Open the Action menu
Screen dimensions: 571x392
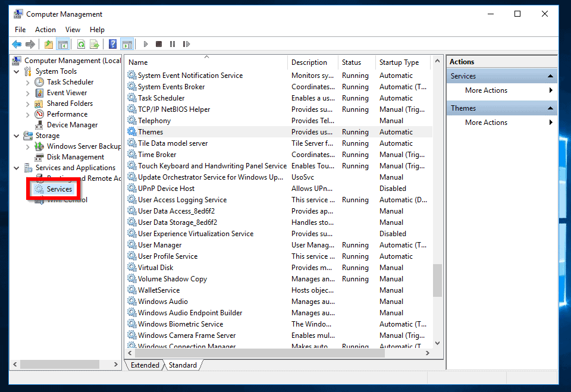45,29
